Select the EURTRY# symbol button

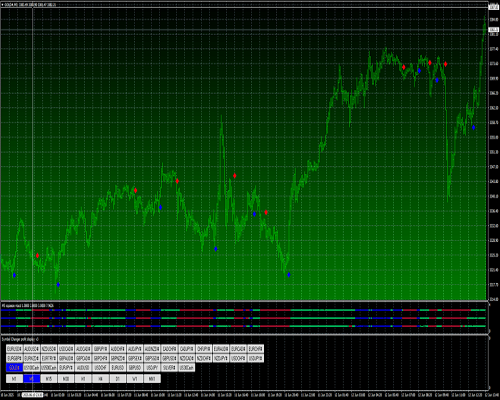(x=49, y=358)
